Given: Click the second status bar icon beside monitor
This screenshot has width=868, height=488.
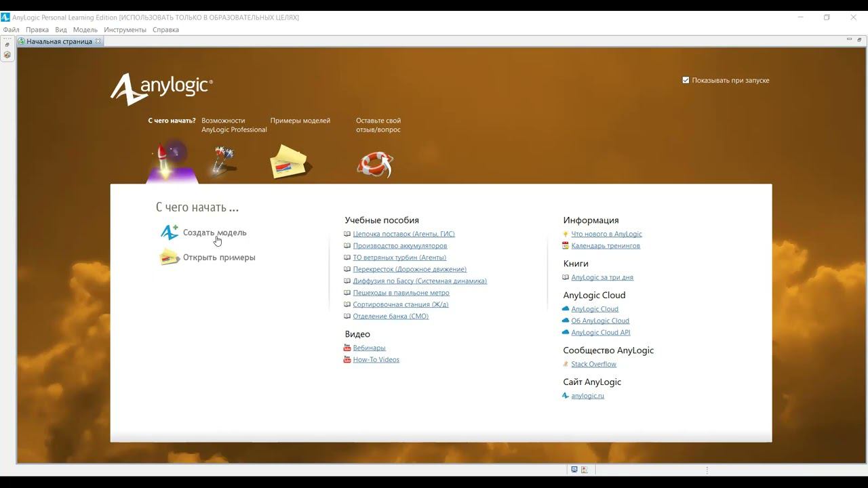Looking at the screenshot, I should (585, 469).
